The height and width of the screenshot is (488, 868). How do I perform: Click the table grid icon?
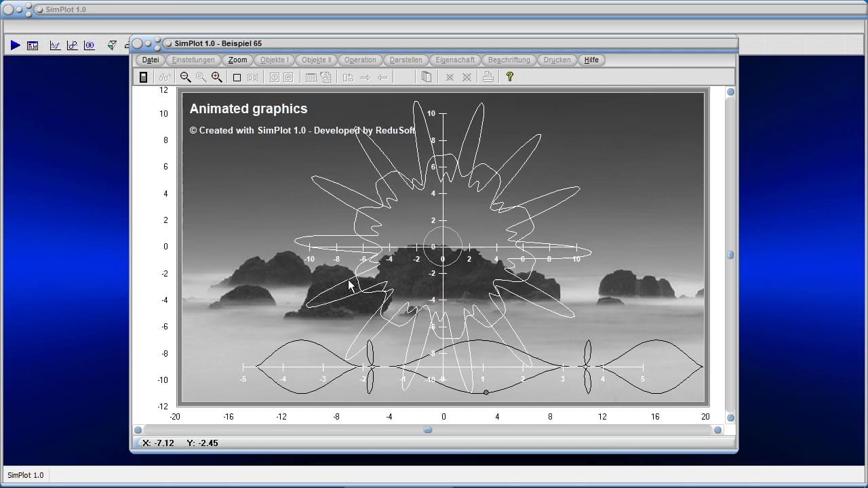311,77
